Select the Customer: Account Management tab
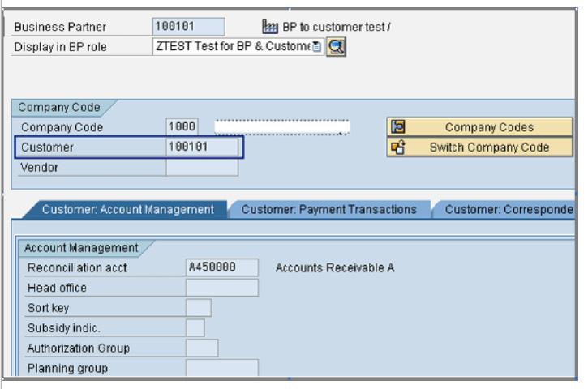 (x=127, y=209)
